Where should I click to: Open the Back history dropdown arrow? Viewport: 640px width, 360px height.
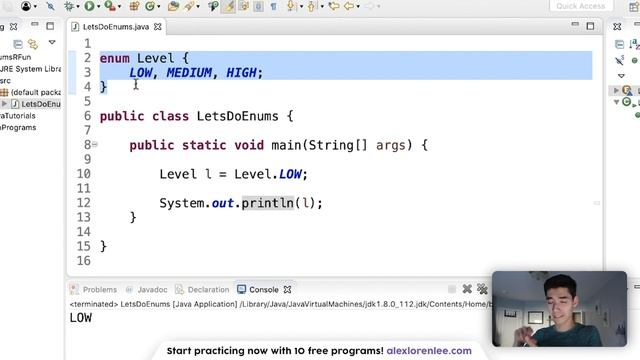click(358, 7)
